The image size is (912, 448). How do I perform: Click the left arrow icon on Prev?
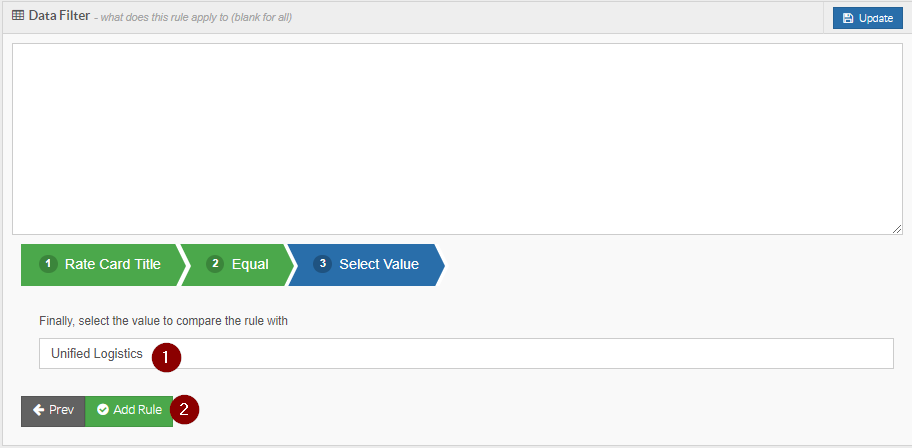pos(38,410)
